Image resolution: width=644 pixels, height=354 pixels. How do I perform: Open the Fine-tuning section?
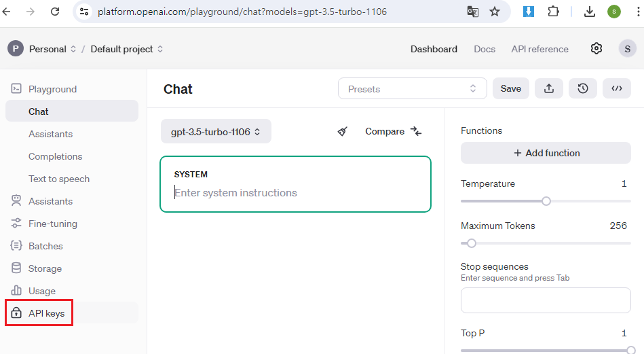tap(53, 224)
